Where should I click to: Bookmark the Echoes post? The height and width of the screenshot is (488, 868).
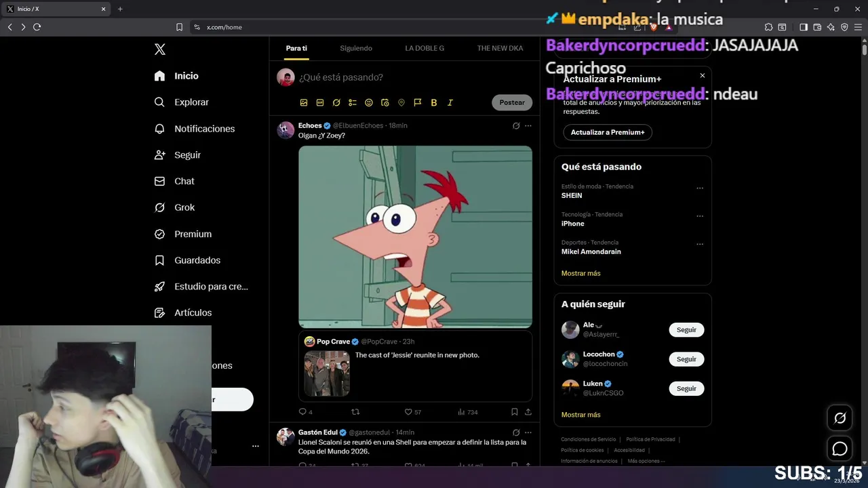(515, 411)
